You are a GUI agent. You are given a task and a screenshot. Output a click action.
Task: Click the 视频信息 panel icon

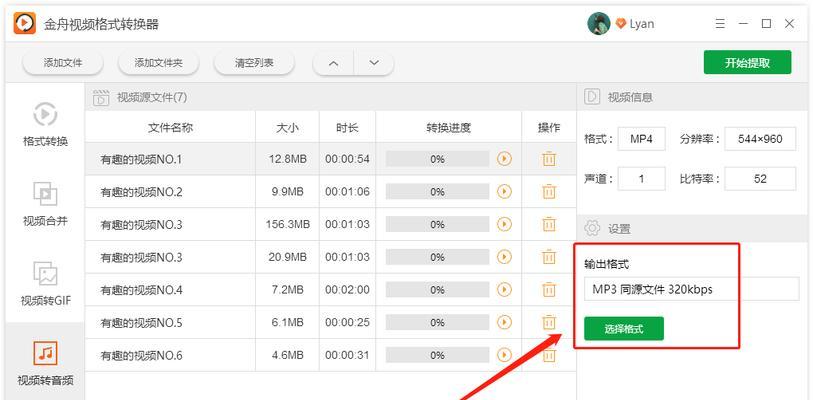pos(592,97)
